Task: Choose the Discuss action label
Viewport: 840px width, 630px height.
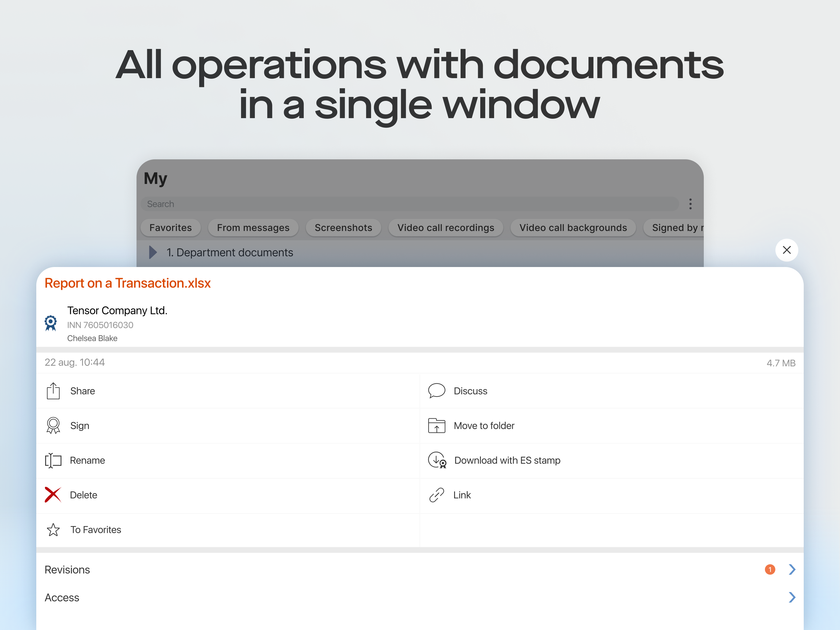Action: (x=470, y=391)
